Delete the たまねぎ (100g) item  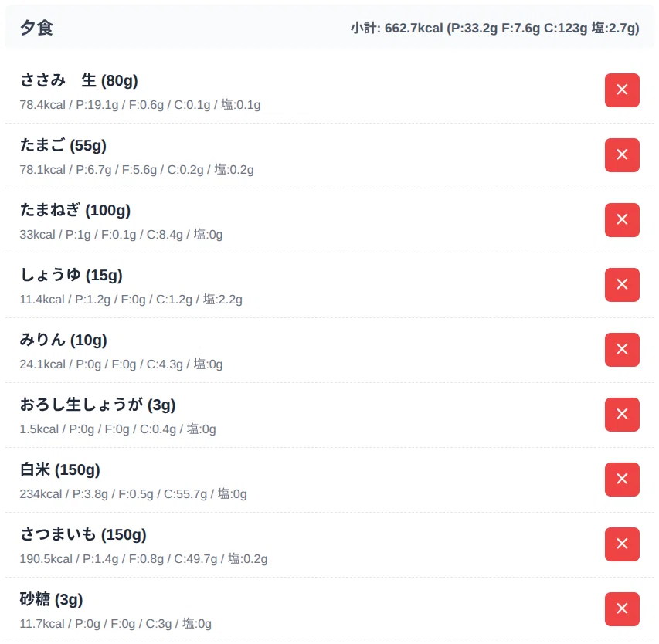[x=622, y=220]
